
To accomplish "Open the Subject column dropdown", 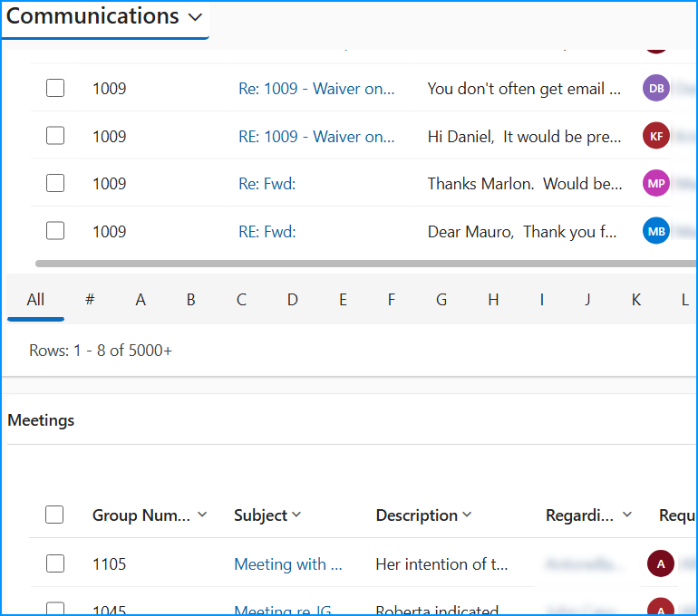I will (x=296, y=515).
